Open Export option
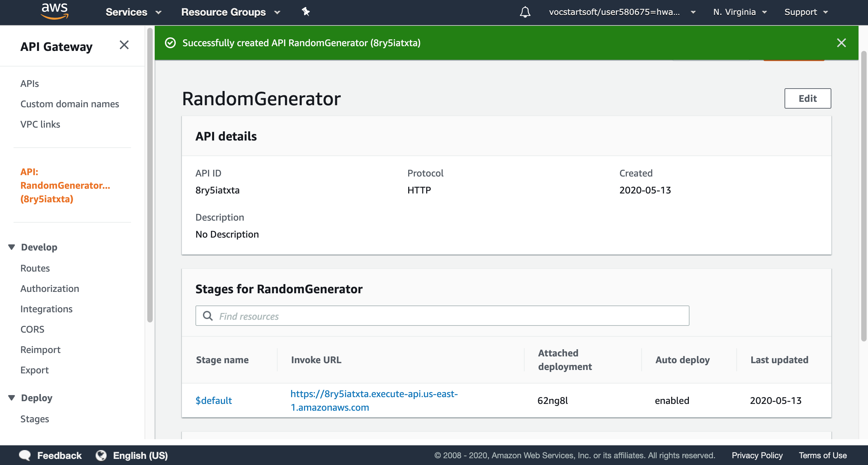Image resolution: width=868 pixels, height=465 pixels. pyautogui.click(x=35, y=370)
